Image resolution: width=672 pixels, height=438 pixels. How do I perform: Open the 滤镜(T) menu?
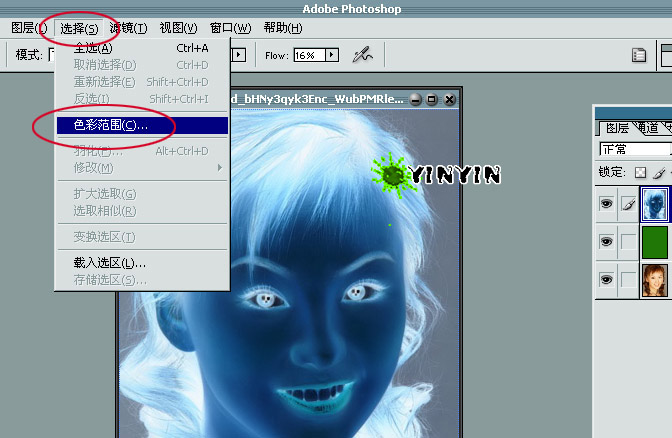tap(128, 28)
